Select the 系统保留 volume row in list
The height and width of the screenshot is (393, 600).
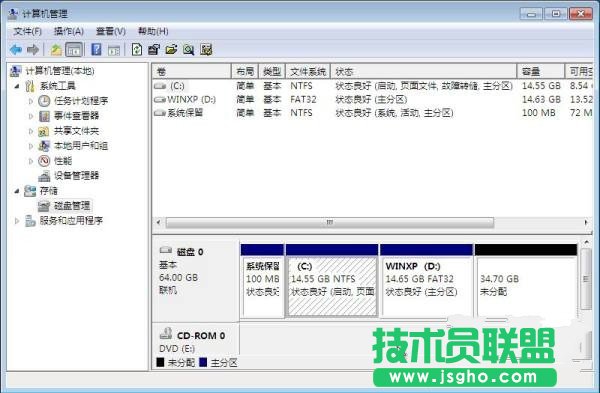[372, 113]
